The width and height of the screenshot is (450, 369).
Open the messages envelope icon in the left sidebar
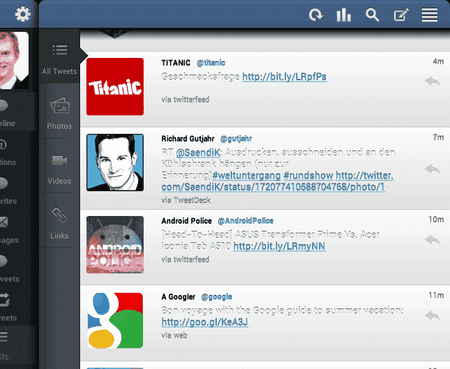pyautogui.click(x=3, y=222)
